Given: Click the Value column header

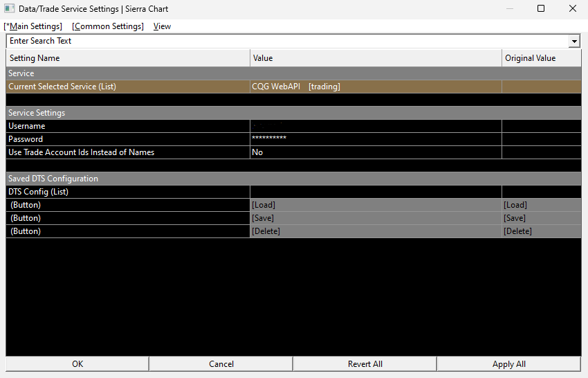Looking at the screenshot, I should (x=376, y=58).
